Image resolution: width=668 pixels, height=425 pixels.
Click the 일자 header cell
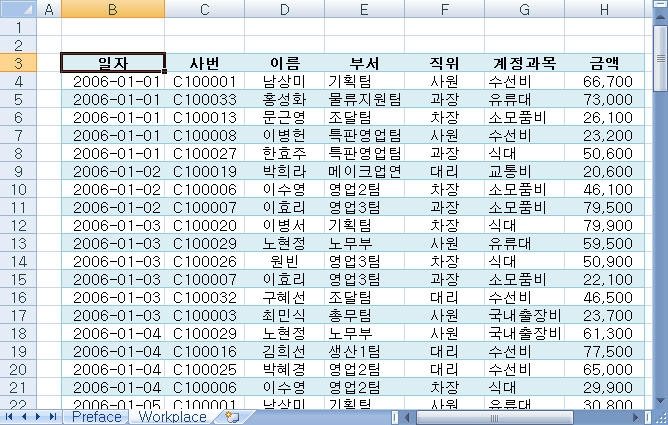[113, 63]
